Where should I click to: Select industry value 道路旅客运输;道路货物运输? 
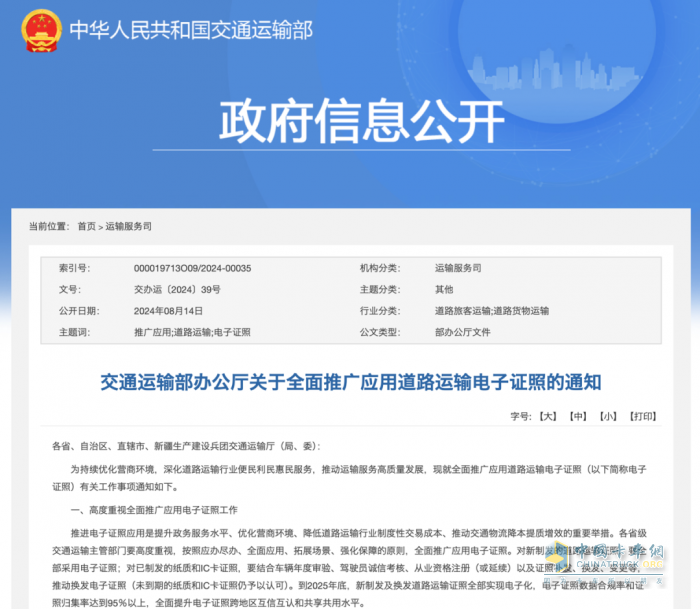pyautogui.click(x=492, y=311)
